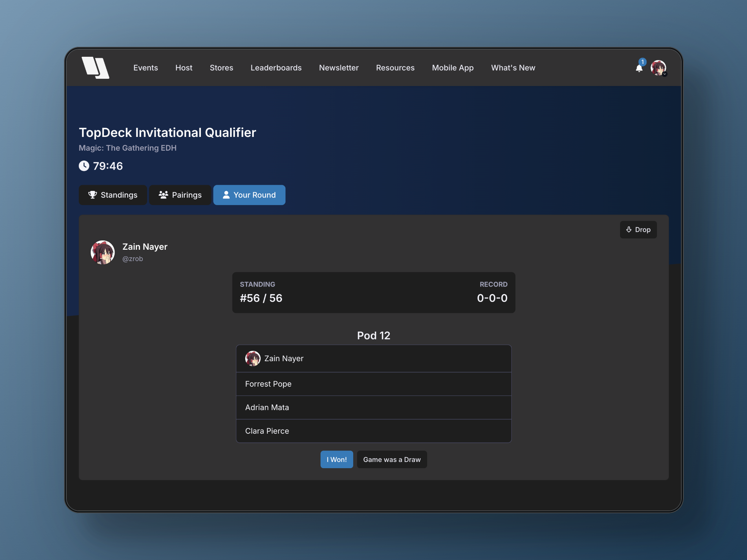
Task: Click the round timer clock icon
Action: coord(84,166)
